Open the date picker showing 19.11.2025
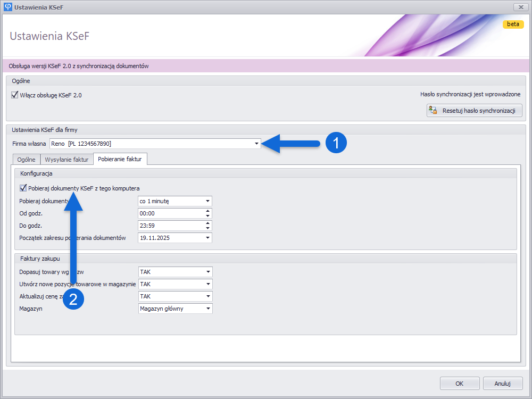 (207, 238)
